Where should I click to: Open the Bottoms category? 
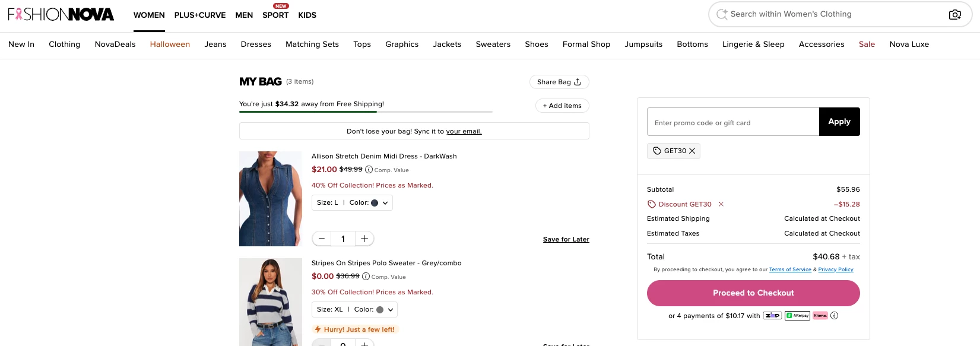(693, 45)
